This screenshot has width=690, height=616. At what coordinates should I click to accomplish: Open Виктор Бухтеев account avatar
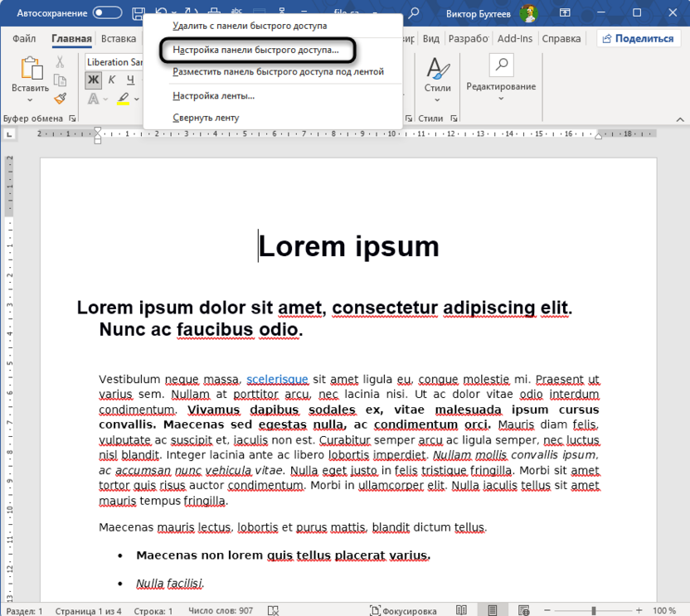[528, 13]
